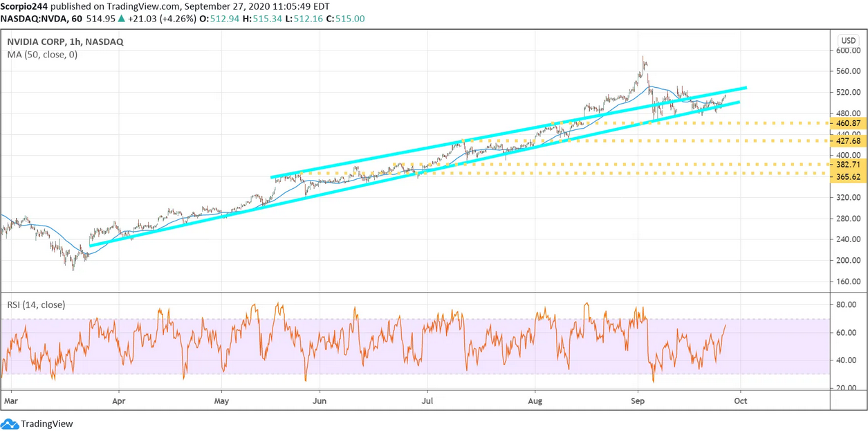Screen dimensions: 868x431
Task: Click the TradingView logo at the bottom
Action: 37,423
